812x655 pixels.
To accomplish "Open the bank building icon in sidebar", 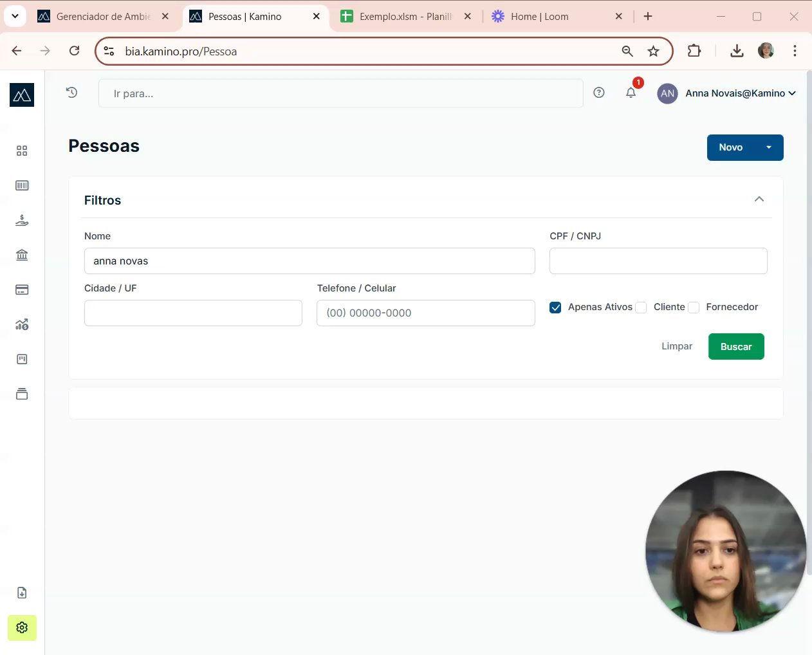I will point(22,255).
